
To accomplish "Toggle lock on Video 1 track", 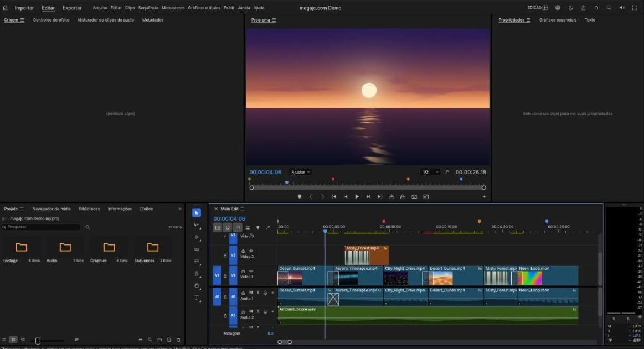I will pyautogui.click(x=225, y=275).
